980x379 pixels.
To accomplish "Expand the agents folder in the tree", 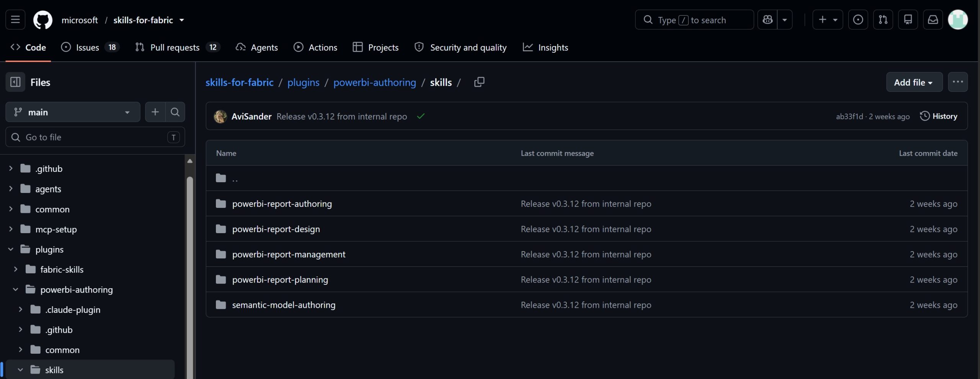I will point(11,189).
